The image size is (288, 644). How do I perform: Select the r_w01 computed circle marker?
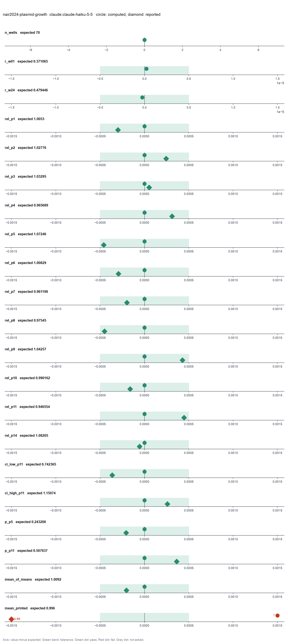click(147, 69)
